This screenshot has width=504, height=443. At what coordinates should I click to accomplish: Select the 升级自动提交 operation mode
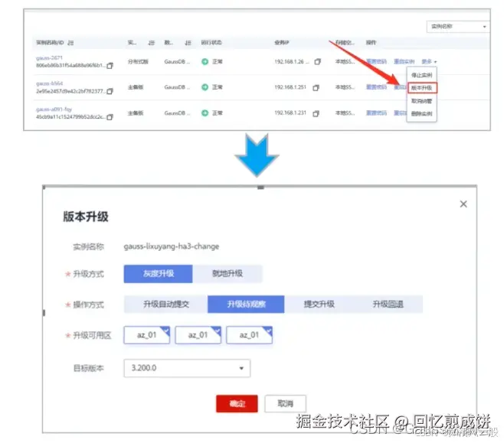[x=166, y=305]
